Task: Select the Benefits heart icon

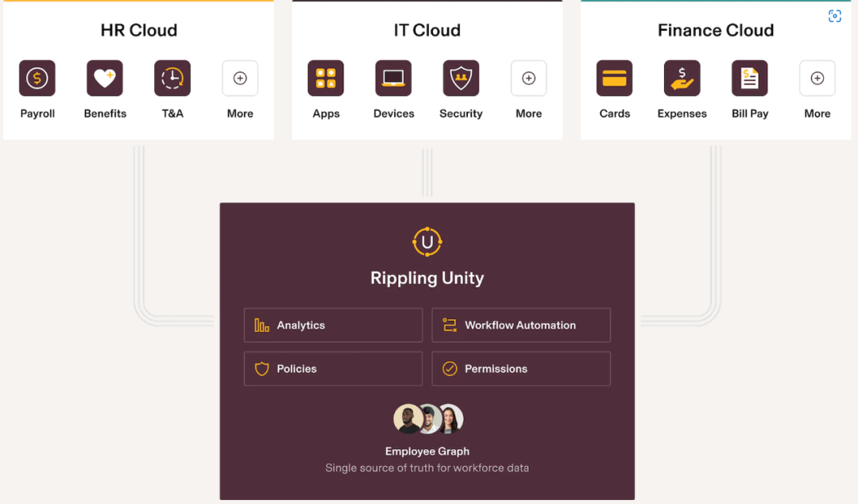Action: pos(105,78)
